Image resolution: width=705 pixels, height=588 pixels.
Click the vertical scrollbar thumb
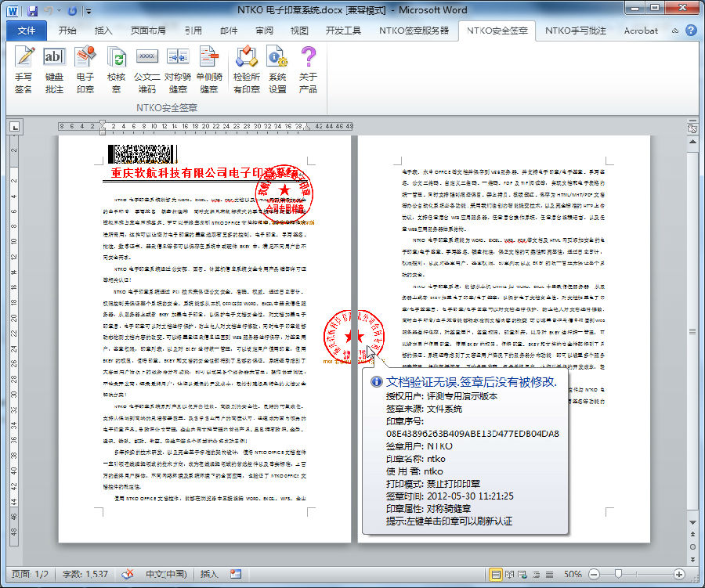tap(693, 332)
